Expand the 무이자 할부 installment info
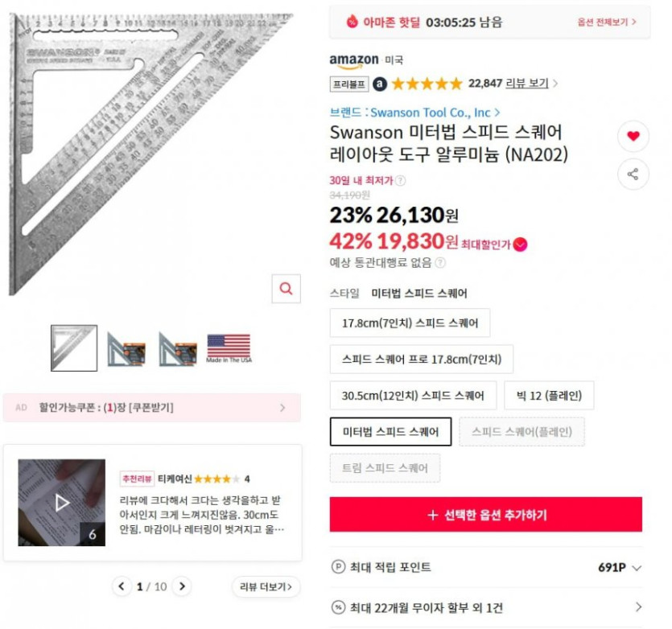Image resolution: width=672 pixels, height=629 pixels. click(x=638, y=608)
